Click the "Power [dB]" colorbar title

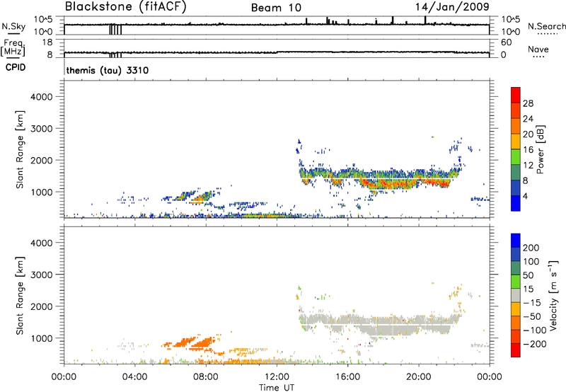pos(541,149)
